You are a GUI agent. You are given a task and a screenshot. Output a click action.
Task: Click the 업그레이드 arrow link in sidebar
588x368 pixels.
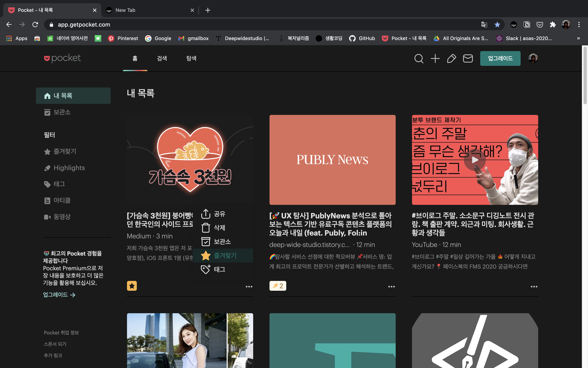pyautogui.click(x=59, y=295)
